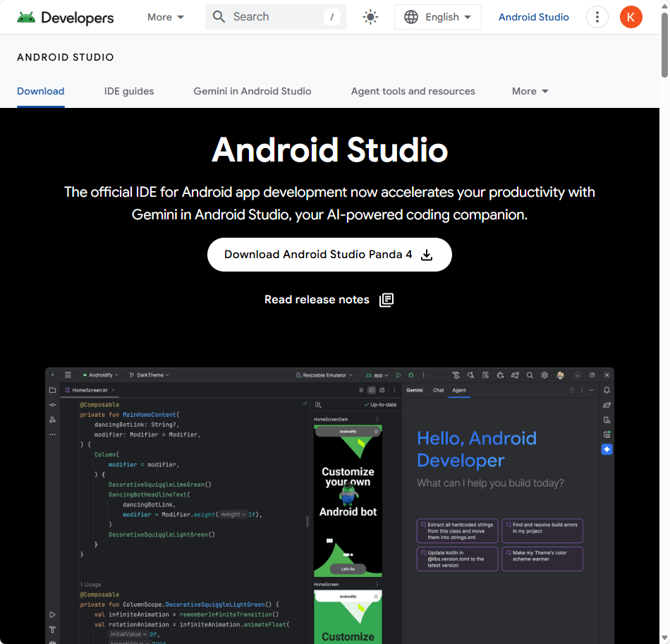This screenshot has height=644, width=670.
Task: Click the page vertical scrollbar thumb
Action: click(x=664, y=45)
